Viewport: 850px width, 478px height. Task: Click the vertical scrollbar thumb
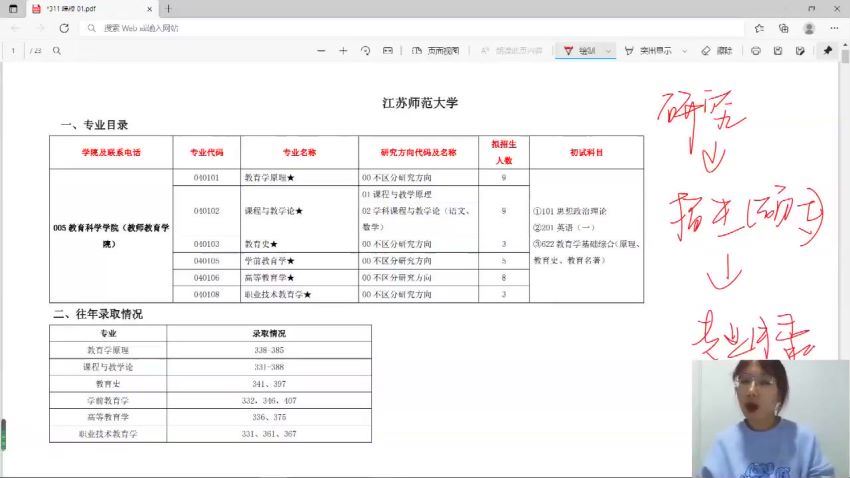[845, 56]
